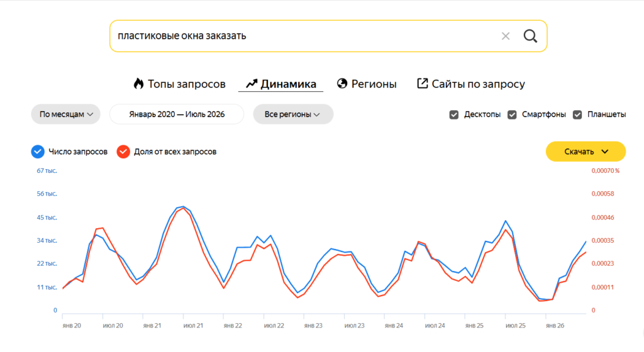Click the external link icon for sites
Image resolution: width=644 pixels, height=352 pixels.
point(422,83)
